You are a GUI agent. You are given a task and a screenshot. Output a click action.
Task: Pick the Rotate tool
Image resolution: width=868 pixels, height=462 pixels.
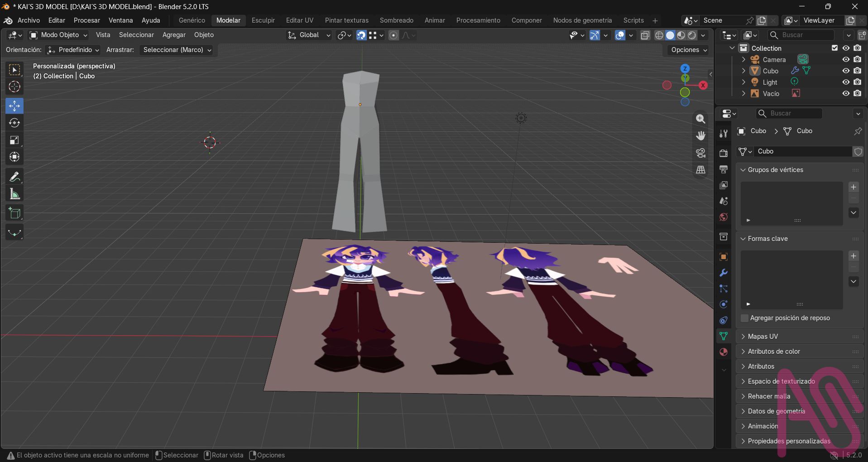point(14,123)
